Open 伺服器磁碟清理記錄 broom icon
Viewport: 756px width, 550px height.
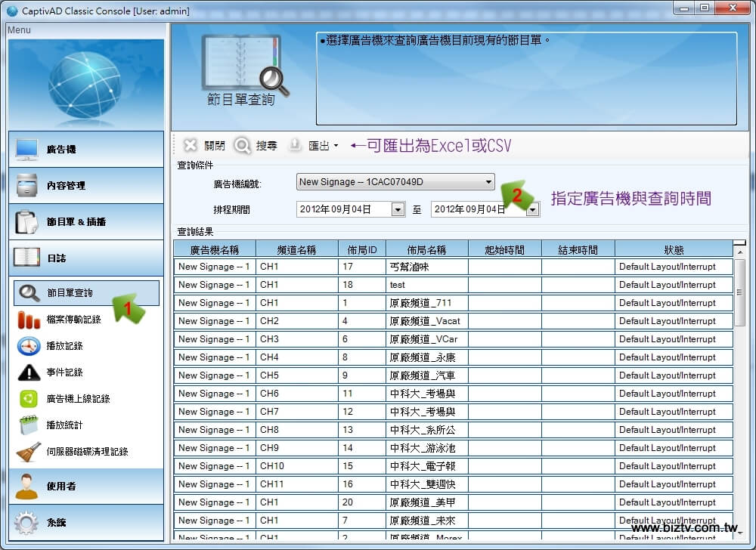pos(29,452)
